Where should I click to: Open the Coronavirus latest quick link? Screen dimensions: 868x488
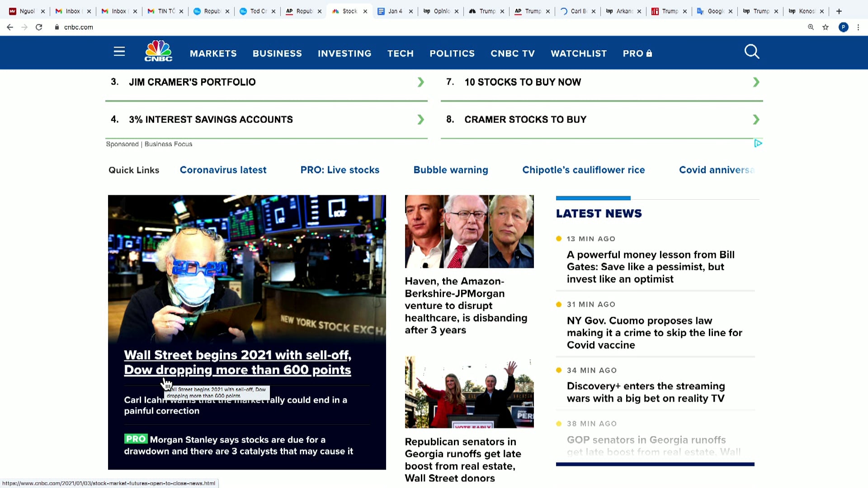[x=223, y=170]
